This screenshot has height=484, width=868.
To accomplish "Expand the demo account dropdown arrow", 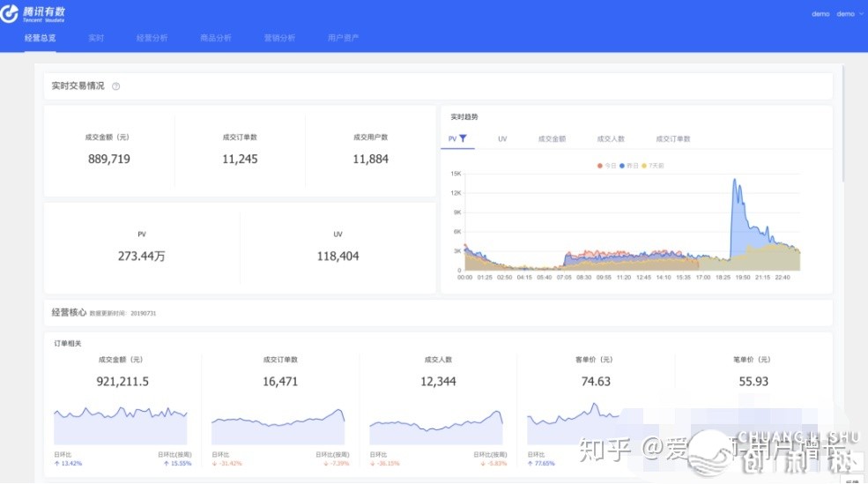I will click(861, 14).
